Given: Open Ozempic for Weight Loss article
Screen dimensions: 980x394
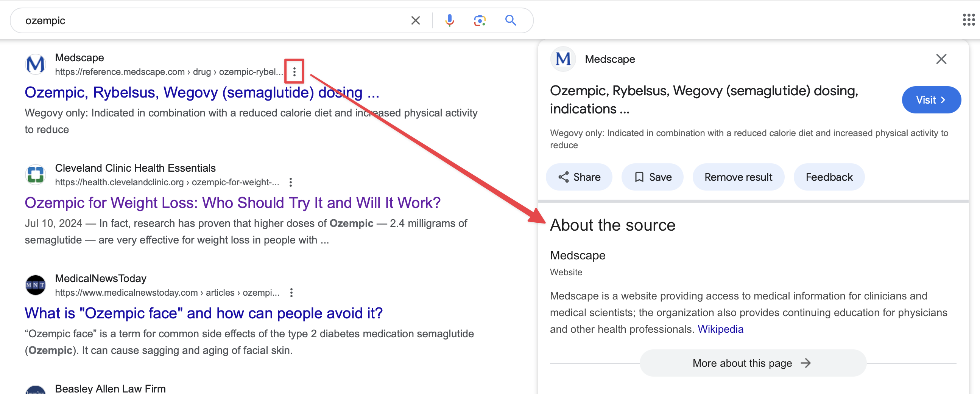Looking at the screenshot, I should pos(232,203).
